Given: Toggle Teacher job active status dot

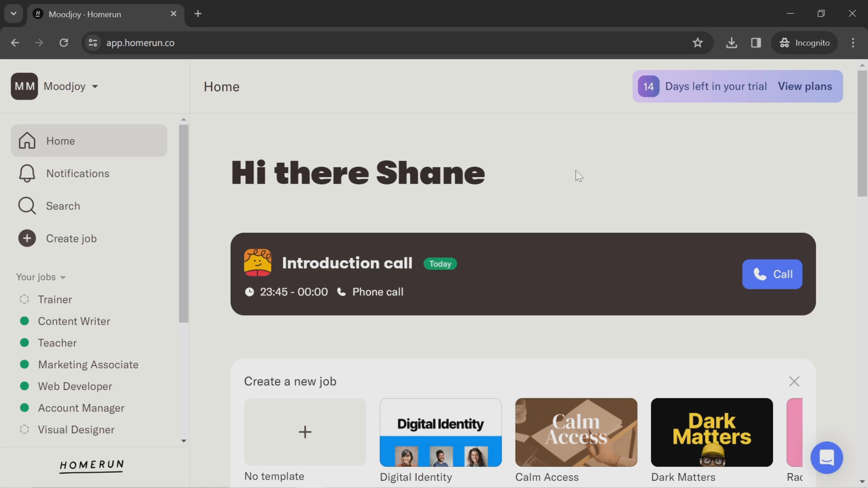Looking at the screenshot, I should point(24,343).
